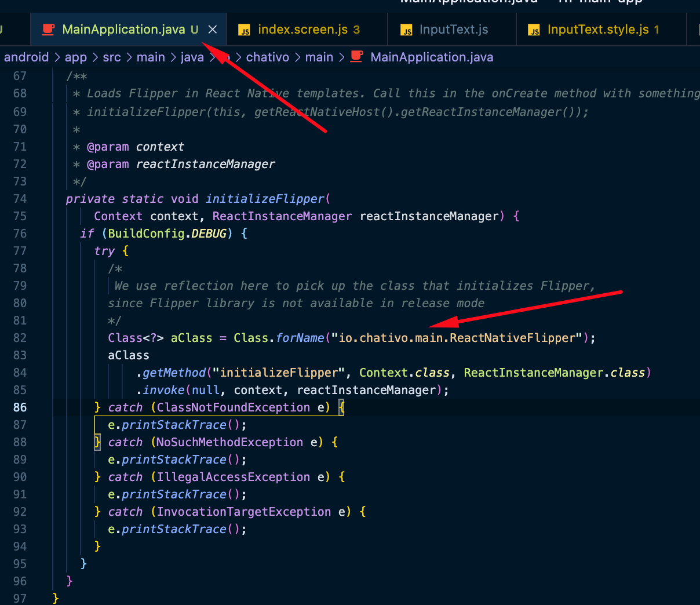Select the android breadcrumb segment

pyautogui.click(x=26, y=57)
